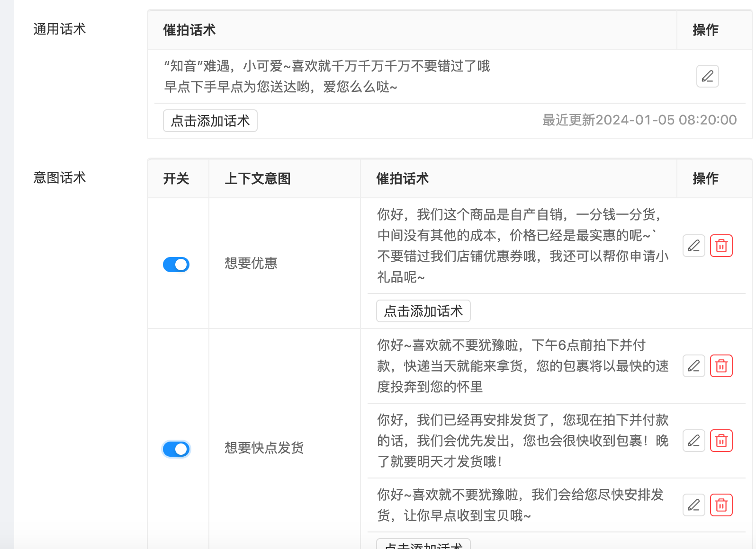Delete the 想要优惠 script

(721, 246)
